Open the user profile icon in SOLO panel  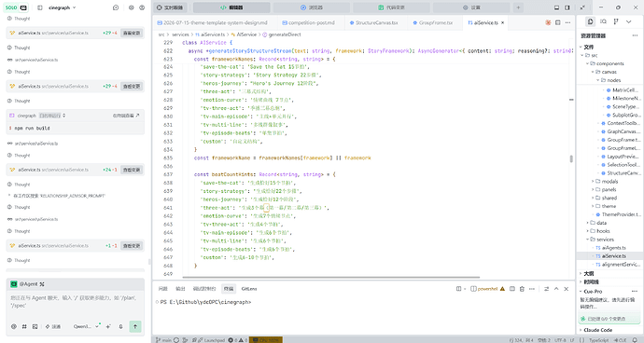[142, 7]
